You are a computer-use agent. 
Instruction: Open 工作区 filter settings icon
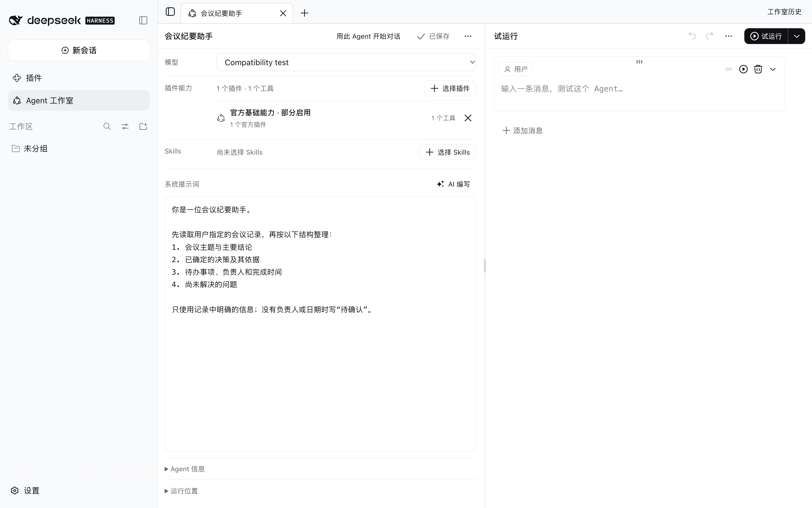point(125,126)
